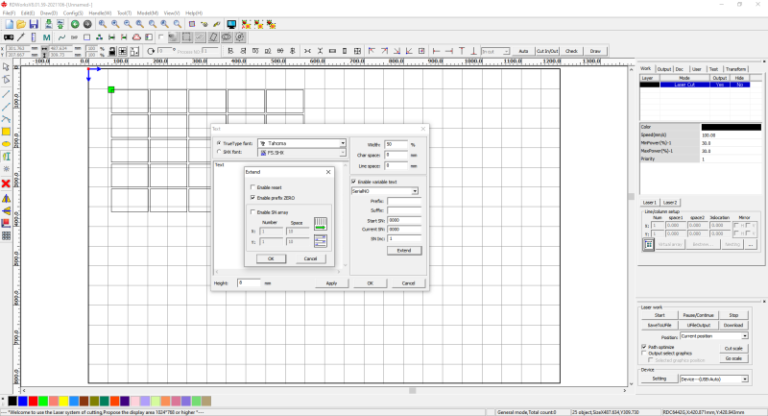Click OK in the Extend dialog
This screenshot has width=768, height=416.
click(x=271, y=258)
